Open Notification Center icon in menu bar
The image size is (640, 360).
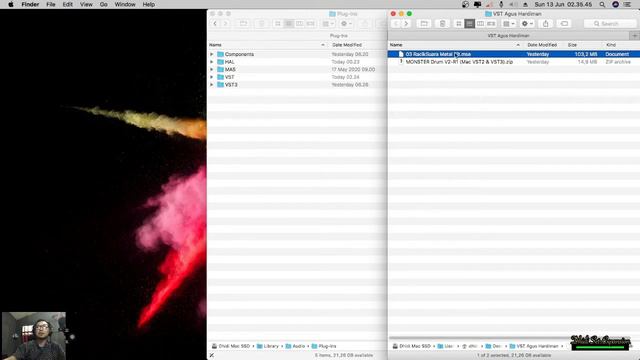point(628,4)
